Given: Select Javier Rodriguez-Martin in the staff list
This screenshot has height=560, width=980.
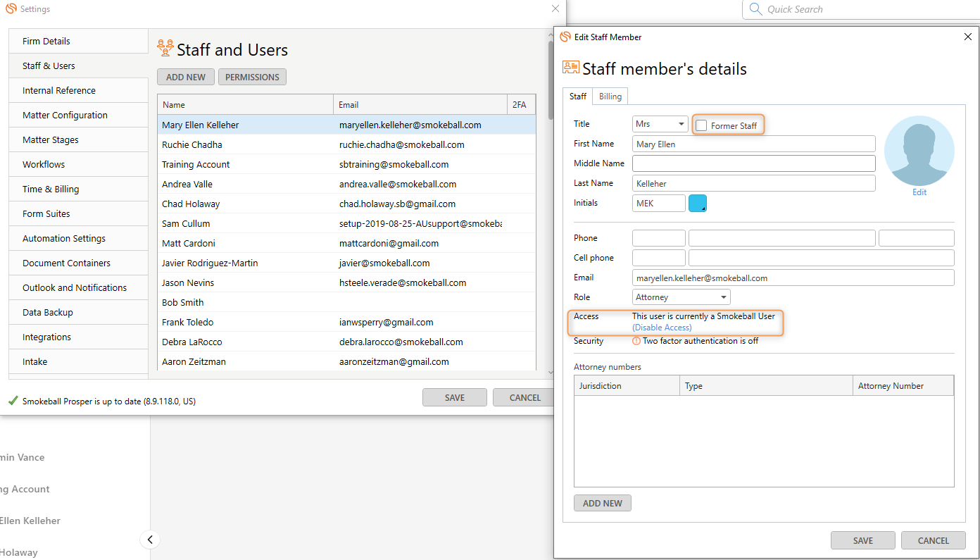Looking at the screenshot, I should 346,263.
